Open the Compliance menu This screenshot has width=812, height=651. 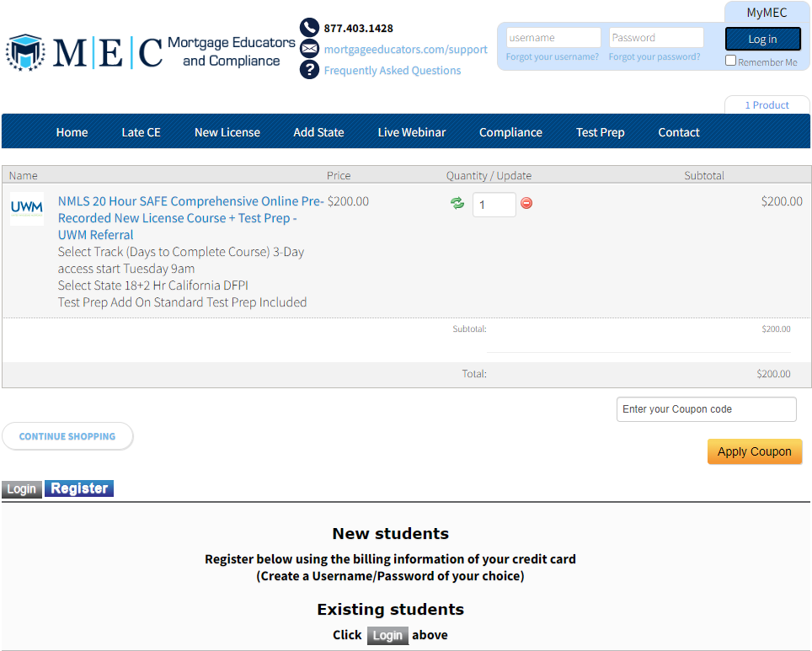point(510,132)
